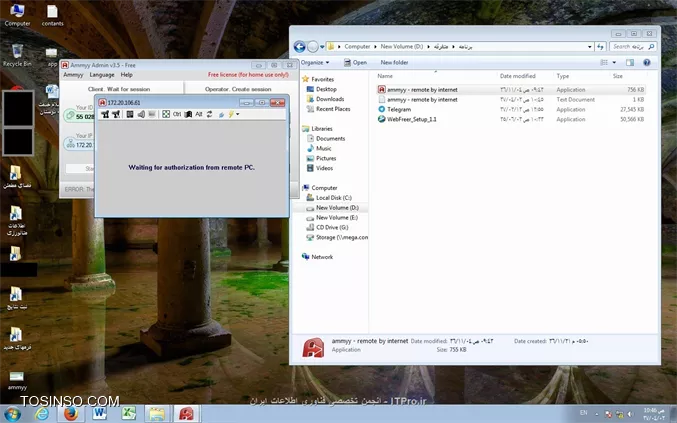
Task: Click Computer in the address bar breadcrumb
Action: (x=357, y=46)
